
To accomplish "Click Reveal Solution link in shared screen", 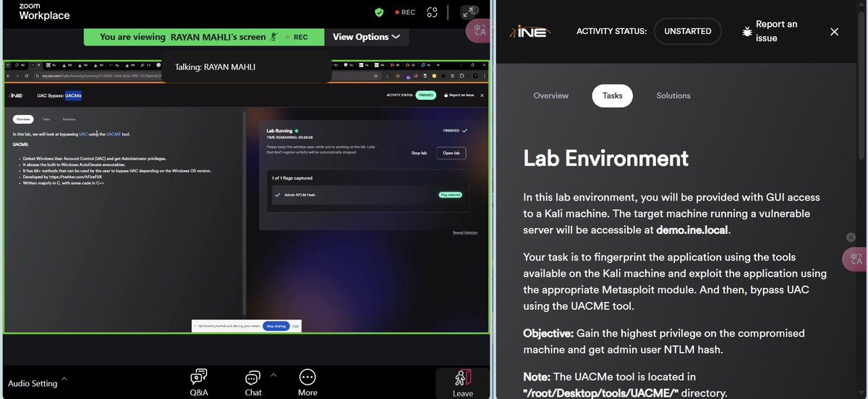I will 465,232.
